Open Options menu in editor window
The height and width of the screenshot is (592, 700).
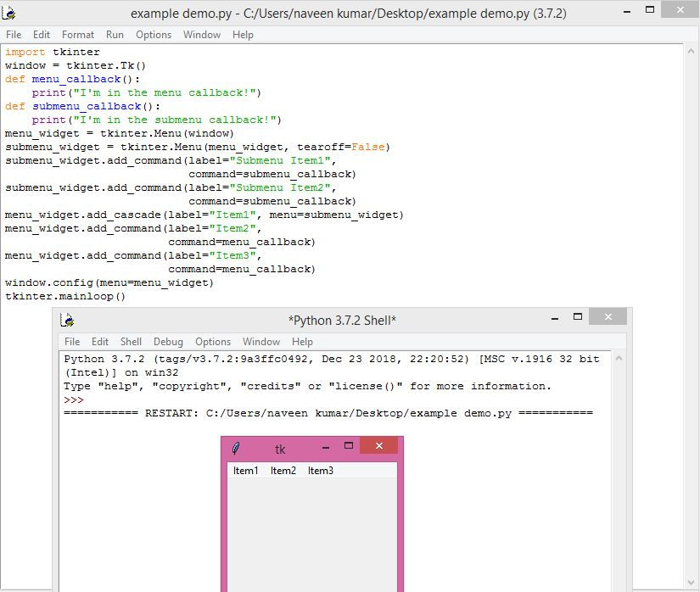154,35
